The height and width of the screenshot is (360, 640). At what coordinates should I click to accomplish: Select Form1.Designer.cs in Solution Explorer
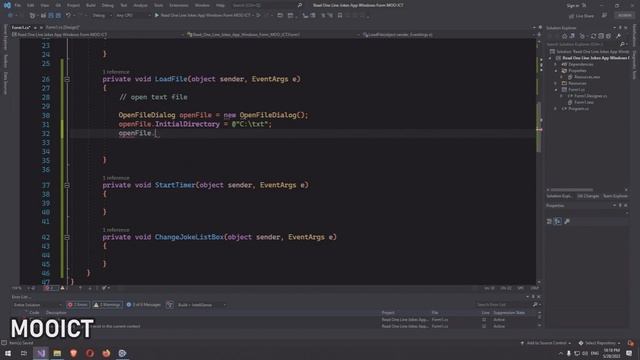590,96
